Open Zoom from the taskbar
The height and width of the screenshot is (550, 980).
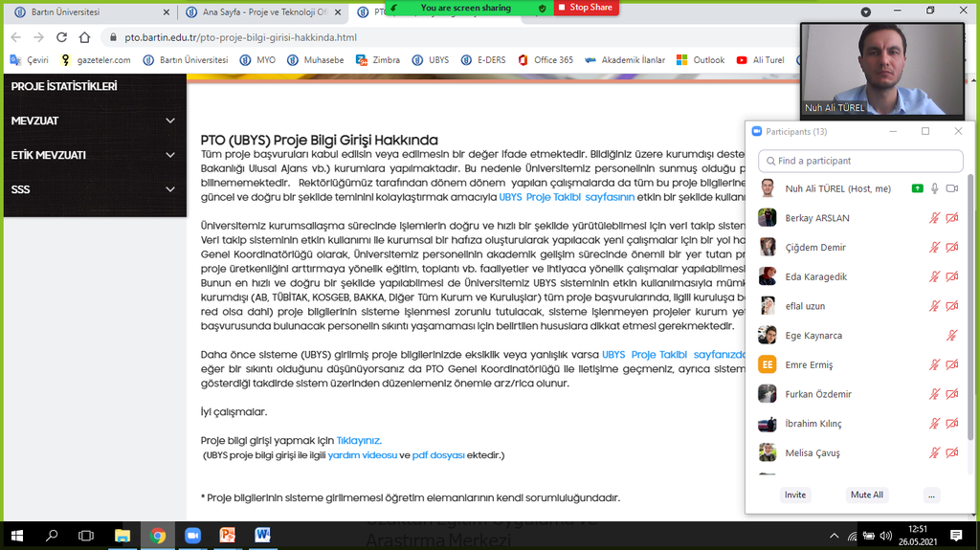pos(192,536)
